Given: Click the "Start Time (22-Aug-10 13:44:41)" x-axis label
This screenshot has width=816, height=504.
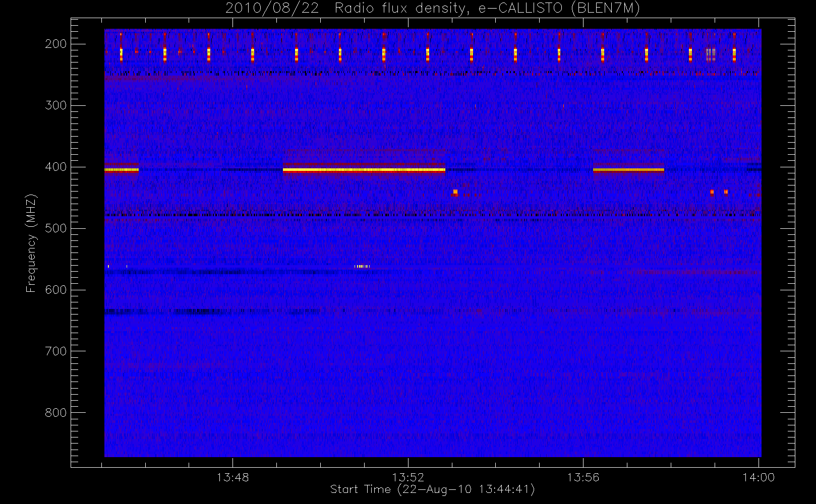Looking at the screenshot, I should tap(432, 489).
